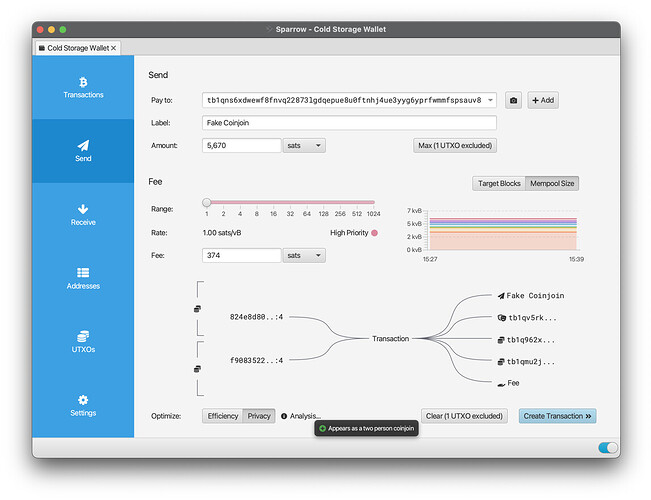Click Clear (1 UTXO excluded) button

coord(464,416)
